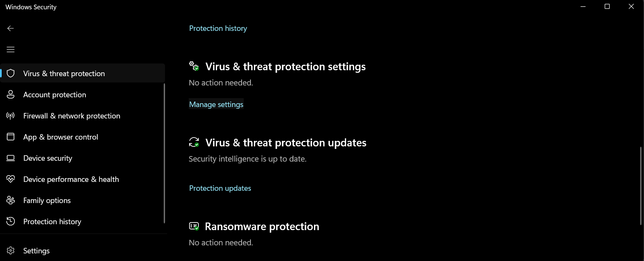Click the Family options people icon

[11, 201]
